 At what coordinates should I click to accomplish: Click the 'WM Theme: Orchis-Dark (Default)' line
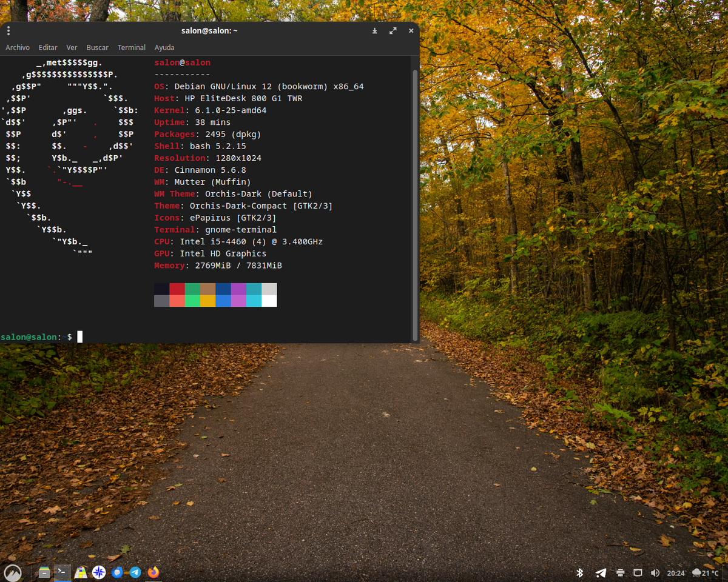(234, 193)
